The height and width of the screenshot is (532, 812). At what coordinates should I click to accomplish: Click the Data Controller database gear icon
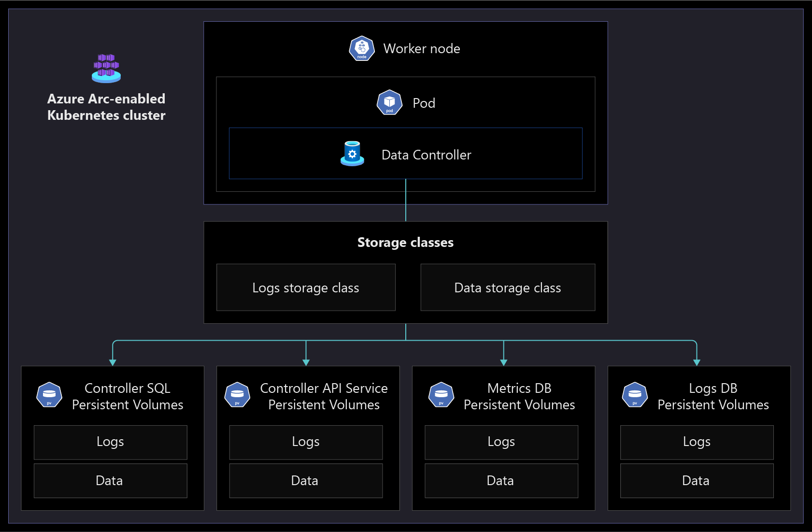coord(352,154)
